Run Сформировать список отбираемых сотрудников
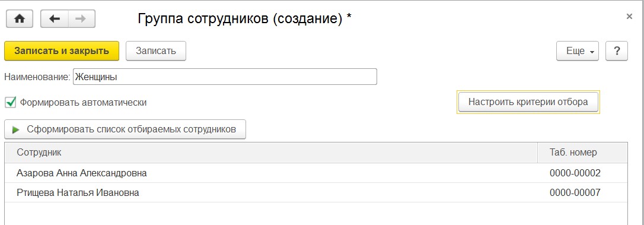644x225 pixels. tap(125, 129)
